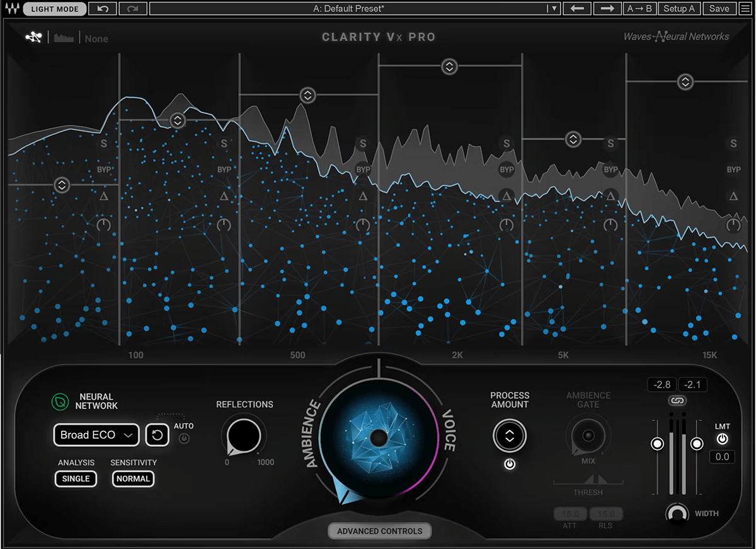Click Setup A in the preset bar

coord(679,9)
